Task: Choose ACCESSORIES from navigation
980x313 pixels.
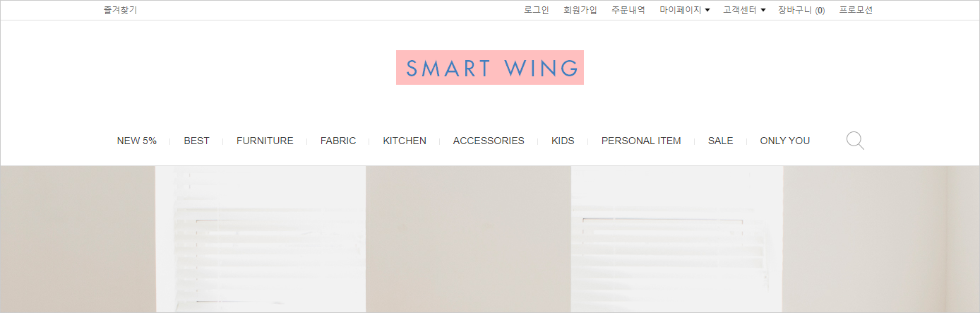Action: tap(489, 141)
